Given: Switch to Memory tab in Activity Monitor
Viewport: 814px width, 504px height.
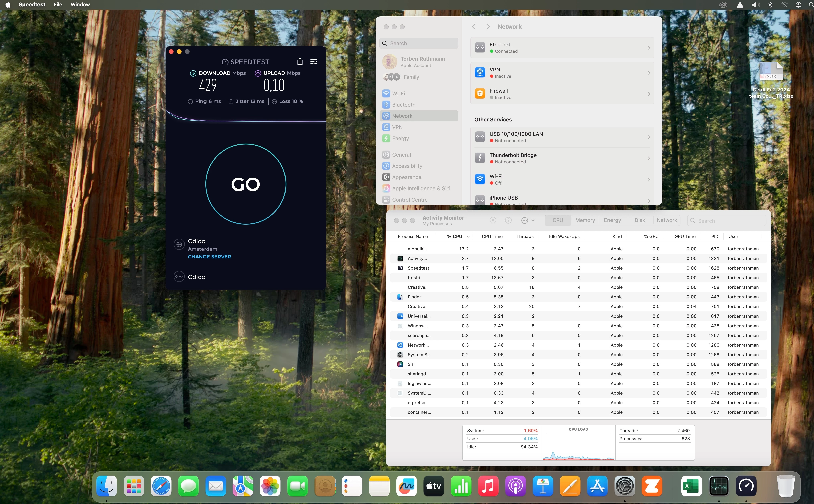Looking at the screenshot, I should point(585,220).
